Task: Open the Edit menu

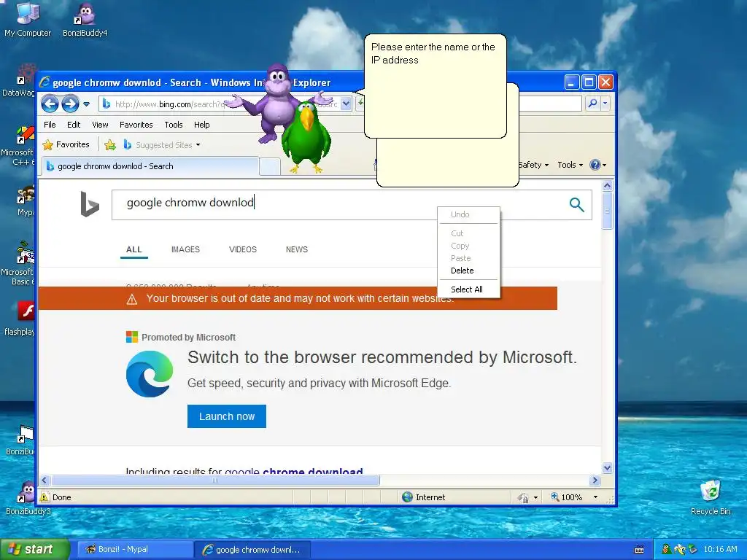Action: click(74, 125)
